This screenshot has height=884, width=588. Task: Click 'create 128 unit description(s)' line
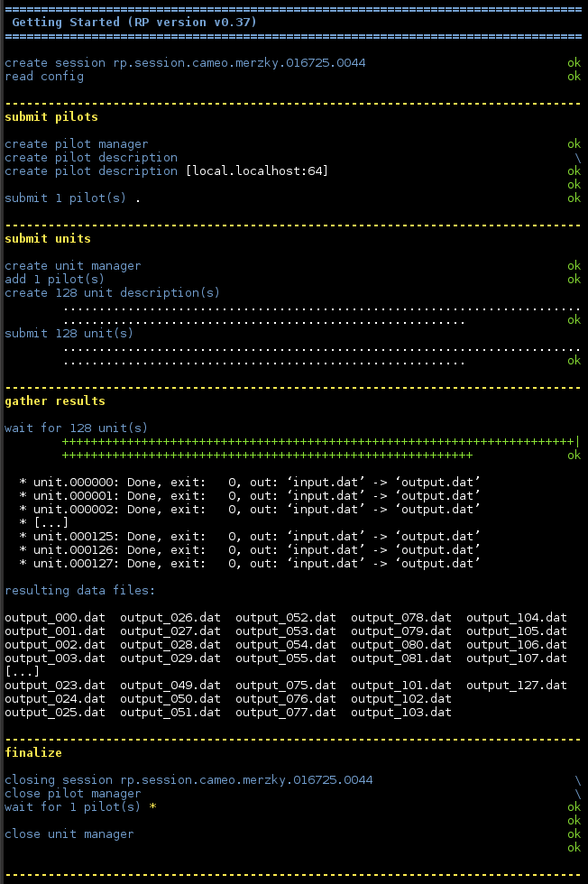(112, 292)
